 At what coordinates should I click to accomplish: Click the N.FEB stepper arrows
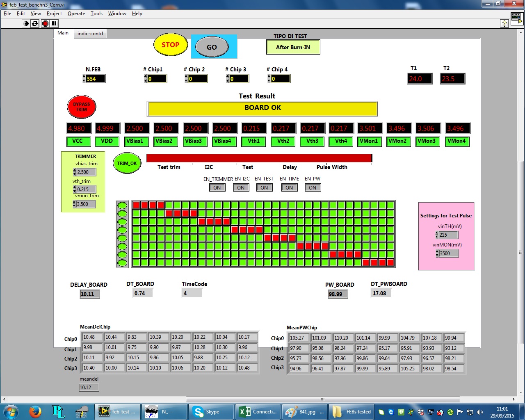click(84, 79)
